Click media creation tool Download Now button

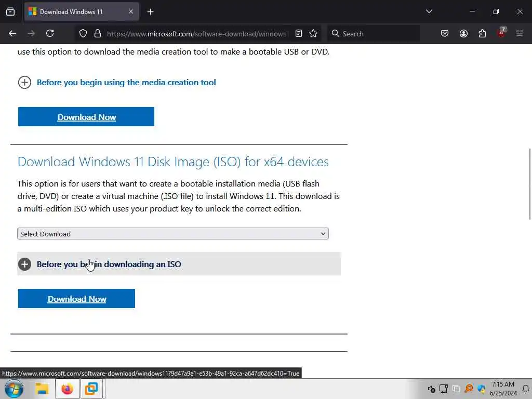point(86,117)
